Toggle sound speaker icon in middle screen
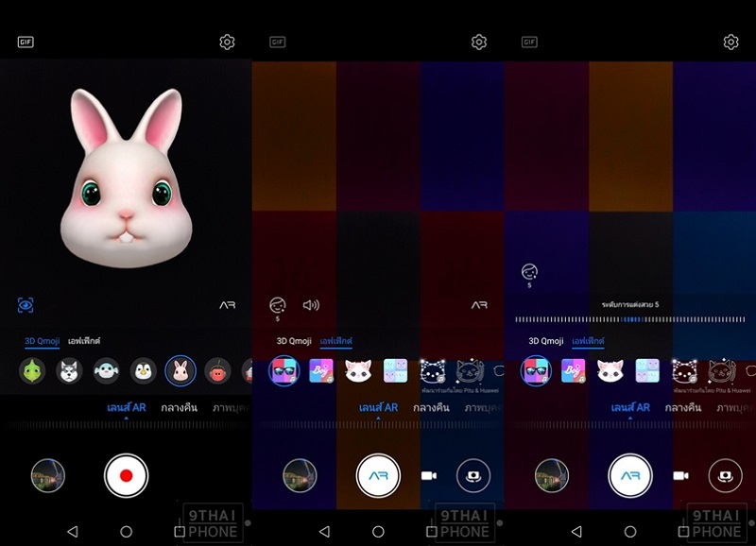This screenshot has width=756, height=546. 311,305
